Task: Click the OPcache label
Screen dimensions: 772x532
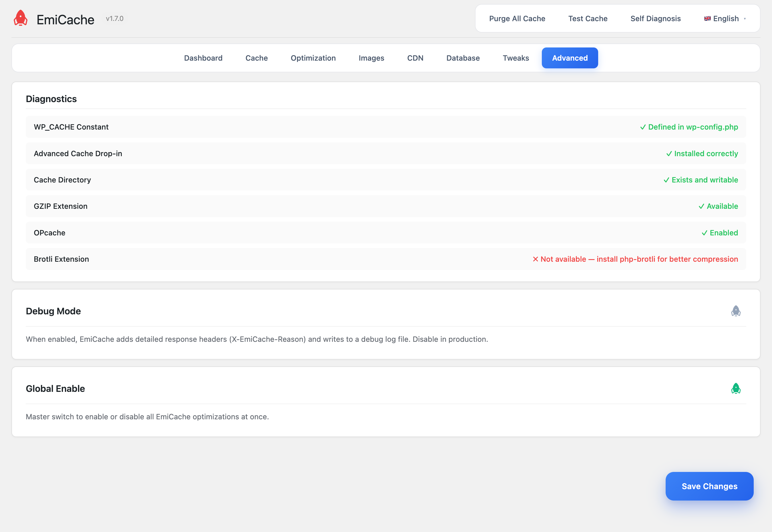Action: point(49,233)
